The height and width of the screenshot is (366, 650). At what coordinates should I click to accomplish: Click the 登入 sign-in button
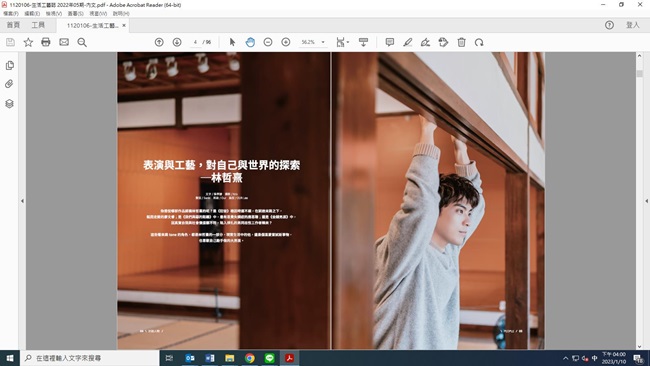click(x=633, y=25)
